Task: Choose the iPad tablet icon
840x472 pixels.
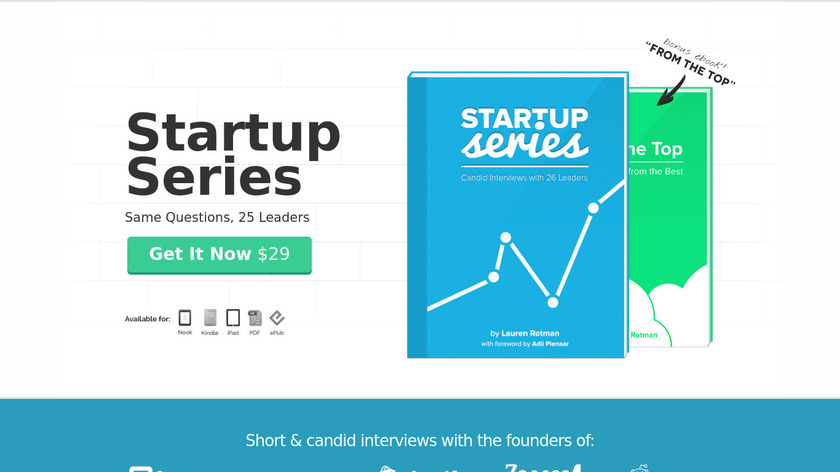Action: point(233,318)
